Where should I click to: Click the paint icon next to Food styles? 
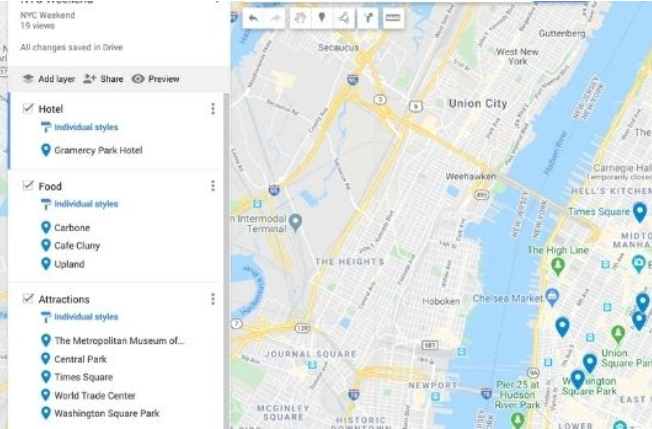[x=45, y=204]
